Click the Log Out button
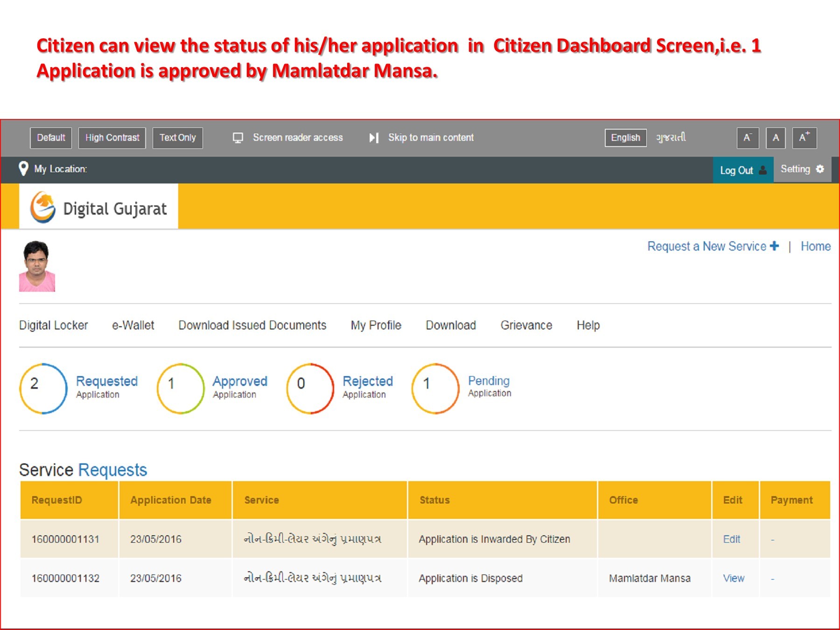 click(x=742, y=170)
